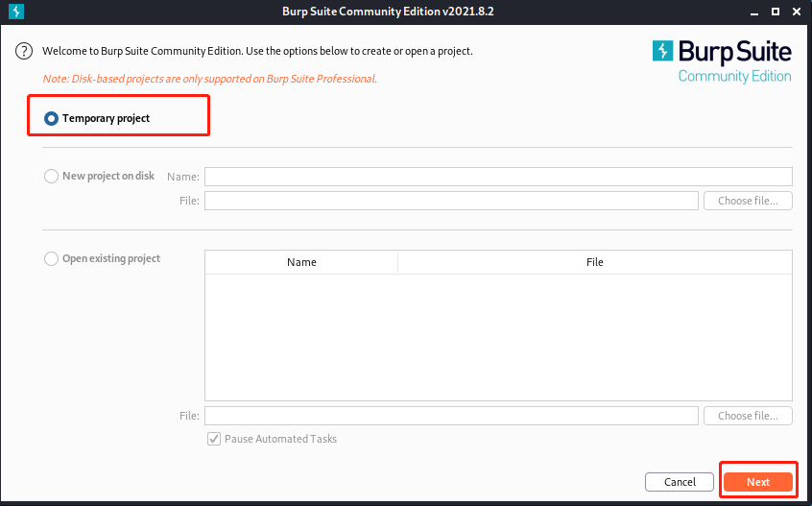Image resolution: width=812 pixels, height=506 pixels.
Task: Click the Burp Suite Community Edition logo
Action: click(722, 62)
